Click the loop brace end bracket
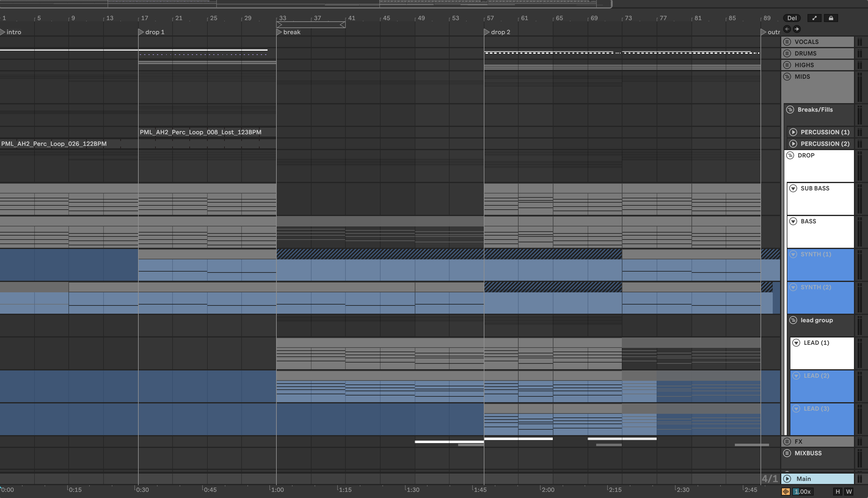The height and width of the screenshot is (498, 868). (x=343, y=25)
